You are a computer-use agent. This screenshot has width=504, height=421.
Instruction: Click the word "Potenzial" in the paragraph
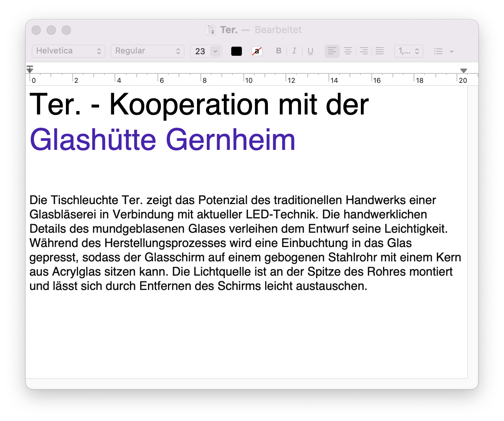pos(223,200)
